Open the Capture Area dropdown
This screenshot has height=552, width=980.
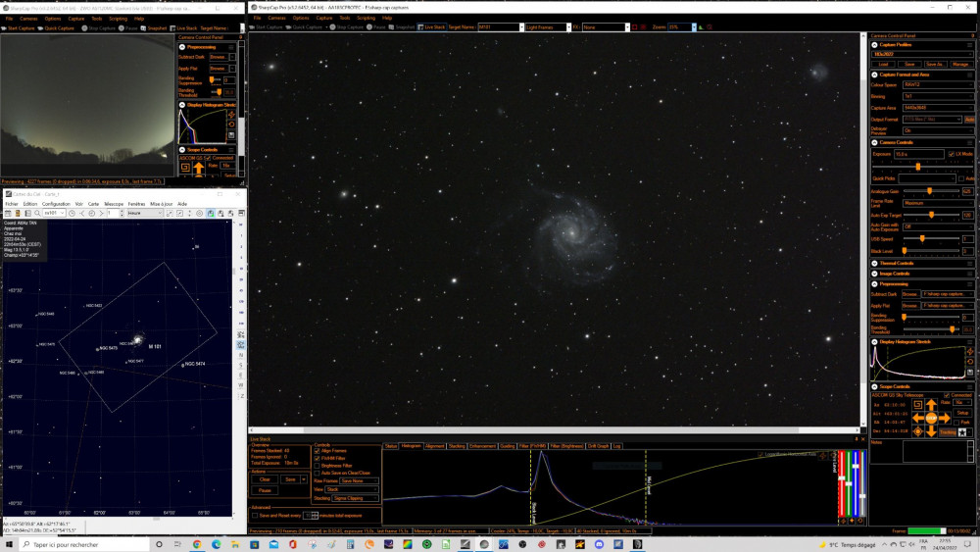tap(938, 108)
